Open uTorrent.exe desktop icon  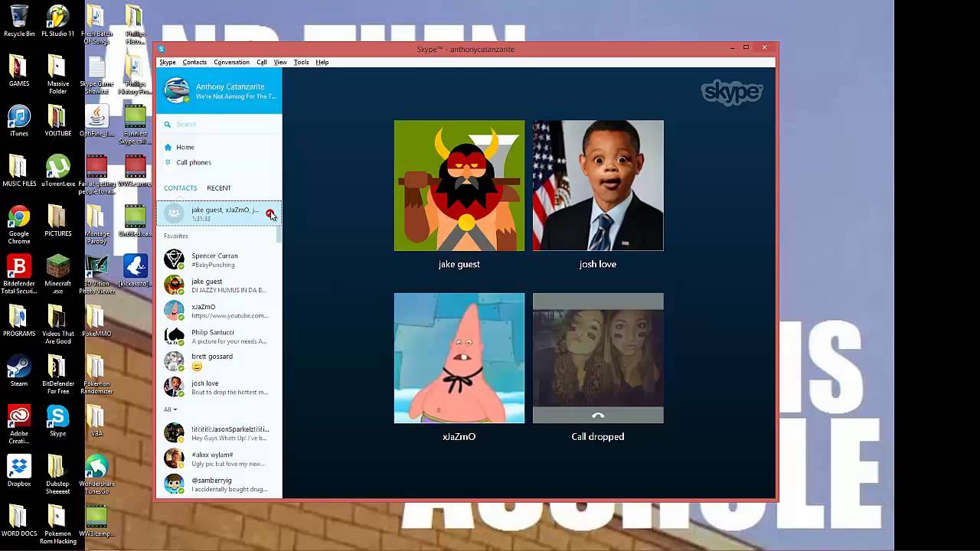pos(57,171)
